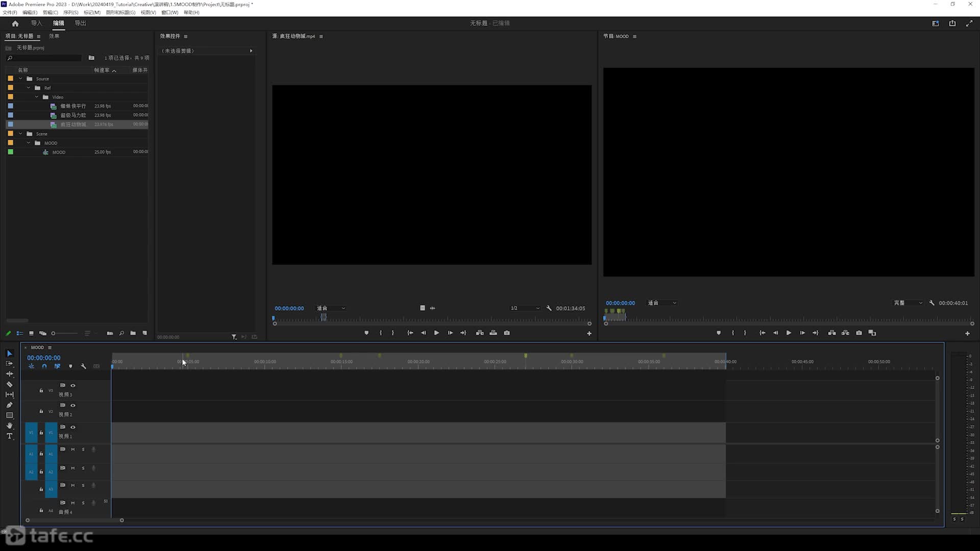Collapse the MOOD bin folder

coord(29,143)
